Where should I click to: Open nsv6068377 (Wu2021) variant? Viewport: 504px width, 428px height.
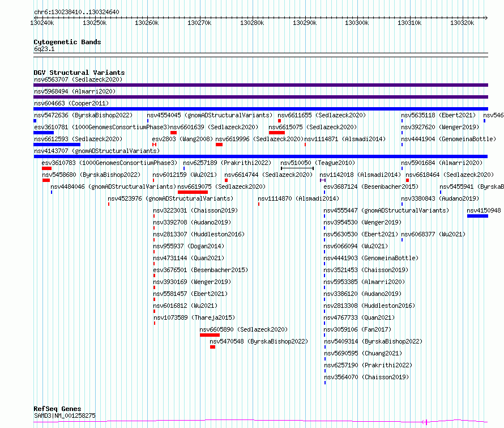pyautogui.click(x=433, y=234)
